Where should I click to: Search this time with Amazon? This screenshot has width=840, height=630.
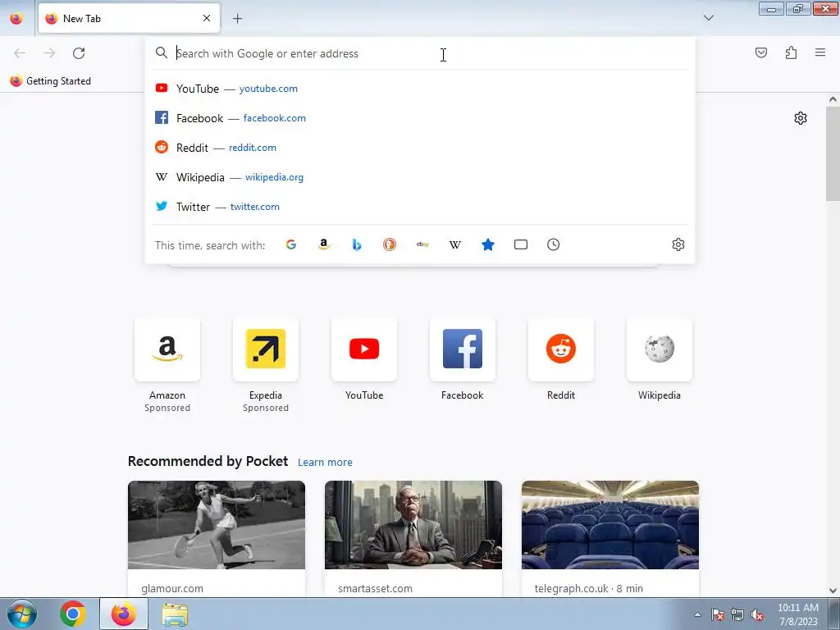pos(323,244)
